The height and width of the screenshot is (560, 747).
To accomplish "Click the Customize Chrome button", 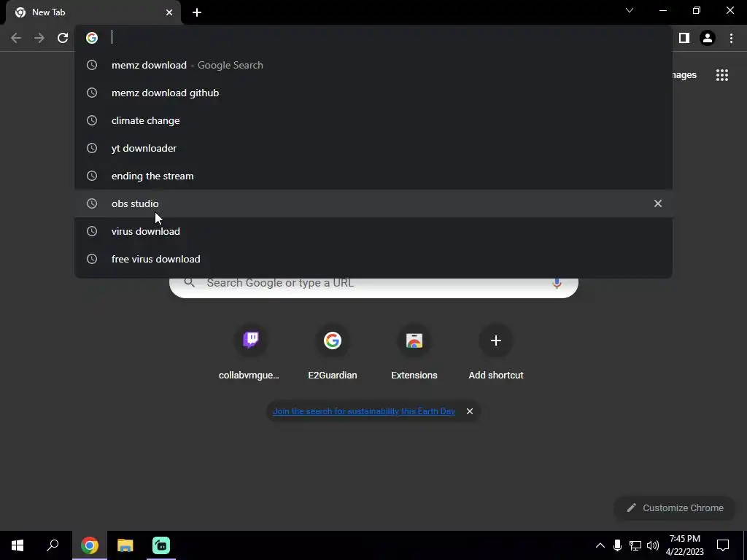I will pyautogui.click(x=675, y=507).
